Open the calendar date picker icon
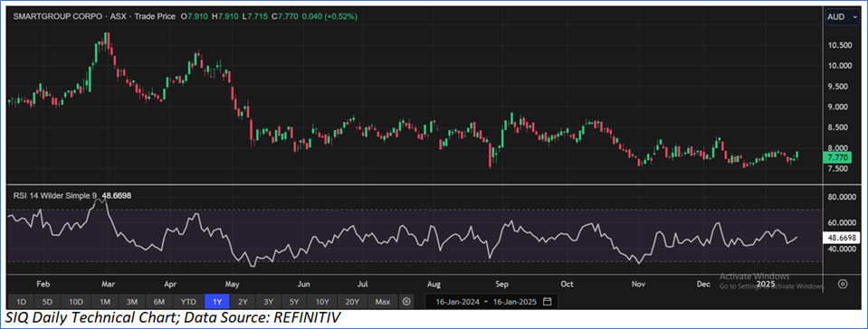The image size is (868, 329). click(x=548, y=302)
